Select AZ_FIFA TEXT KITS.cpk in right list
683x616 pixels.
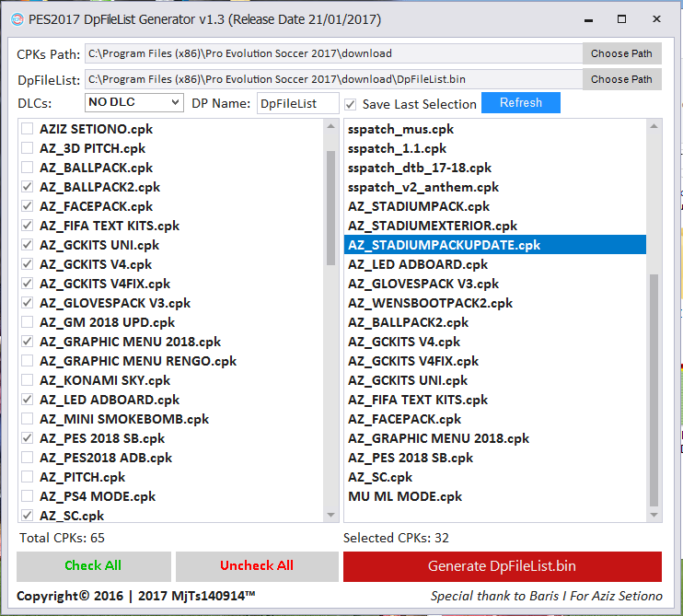click(495, 400)
